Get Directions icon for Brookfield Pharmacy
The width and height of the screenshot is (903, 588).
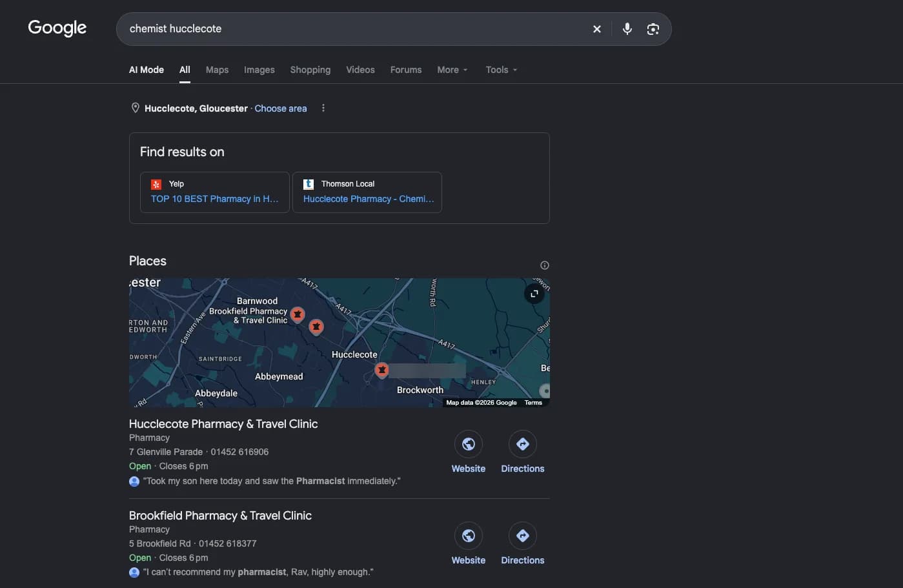coord(523,536)
